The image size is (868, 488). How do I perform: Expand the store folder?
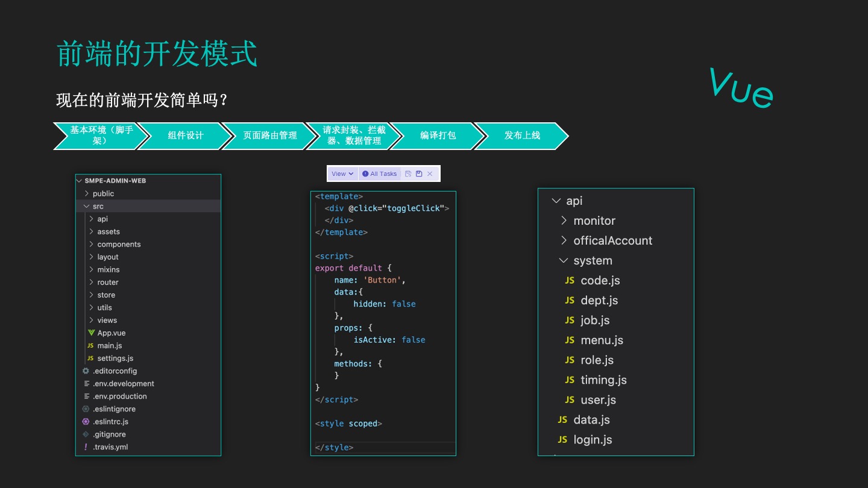92,295
